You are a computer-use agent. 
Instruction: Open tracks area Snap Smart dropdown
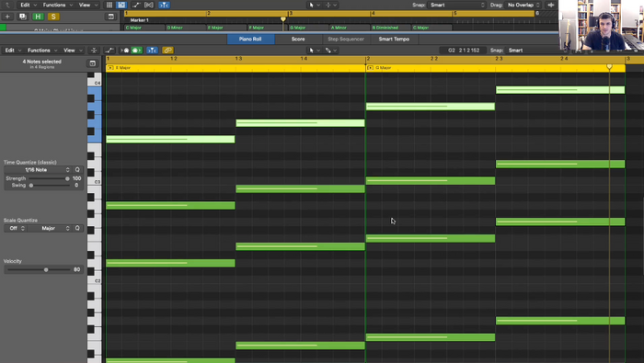coord(457,5)
